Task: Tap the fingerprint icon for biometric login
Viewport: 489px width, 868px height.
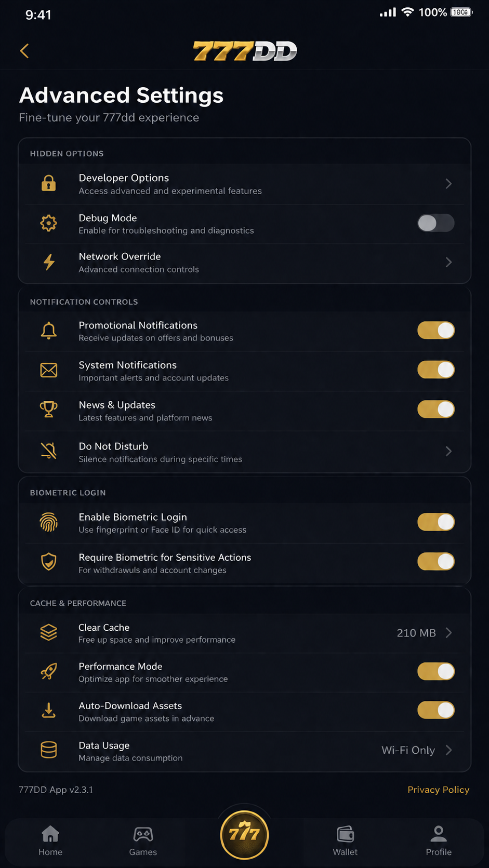Action: tap(49, 522)
